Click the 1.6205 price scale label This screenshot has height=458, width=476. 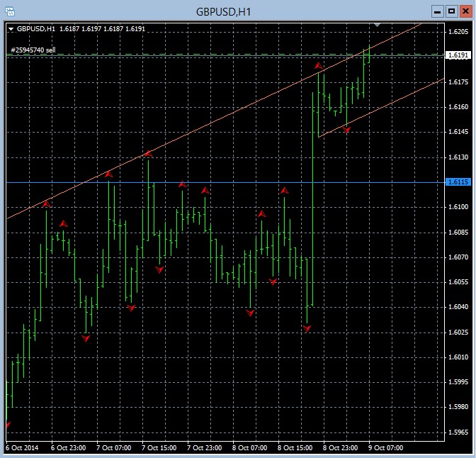coord(458,32)
